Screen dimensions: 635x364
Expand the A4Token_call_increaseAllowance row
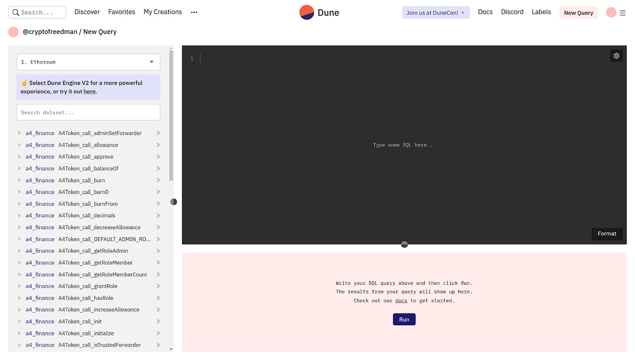click(x=19, y=310)
